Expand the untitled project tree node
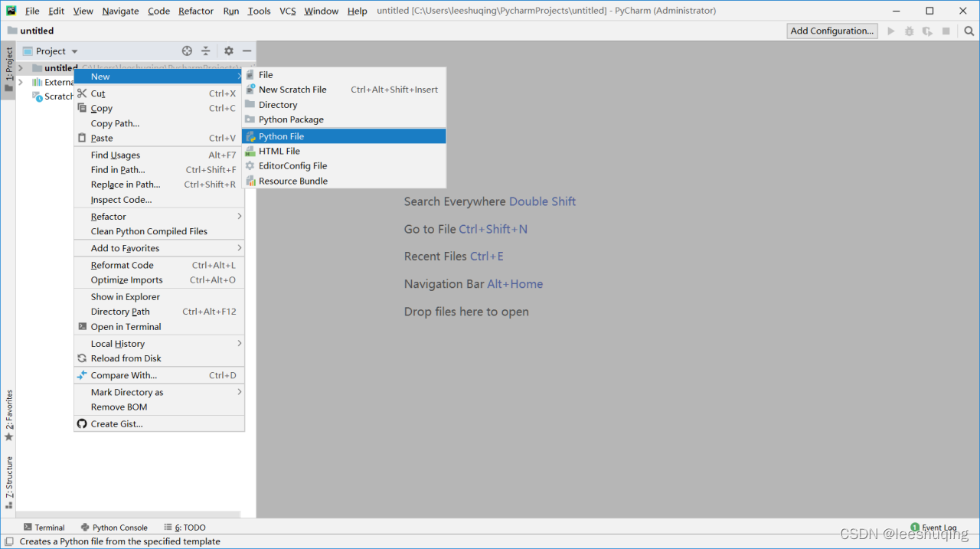Image resolution: width=980 pixels, height=549 pixels. 21,68
